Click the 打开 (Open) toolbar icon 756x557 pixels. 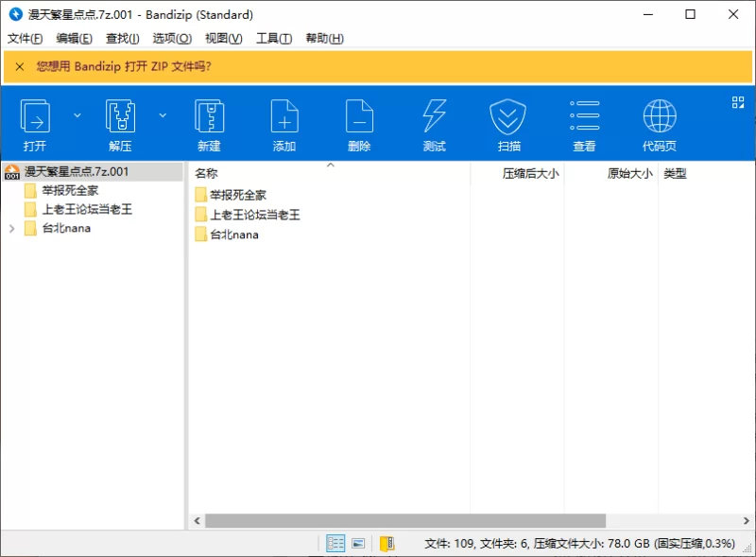(x=35, y=115)
